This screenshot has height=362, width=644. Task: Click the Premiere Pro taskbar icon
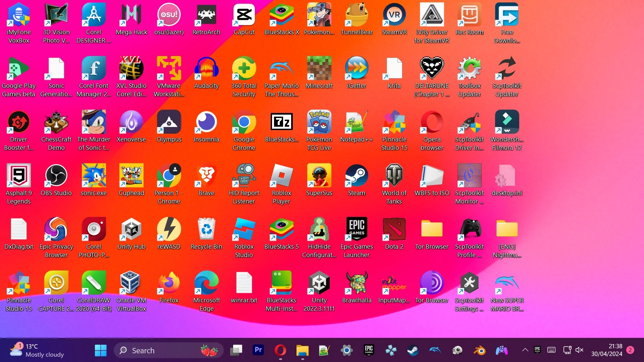coord(258,350)
